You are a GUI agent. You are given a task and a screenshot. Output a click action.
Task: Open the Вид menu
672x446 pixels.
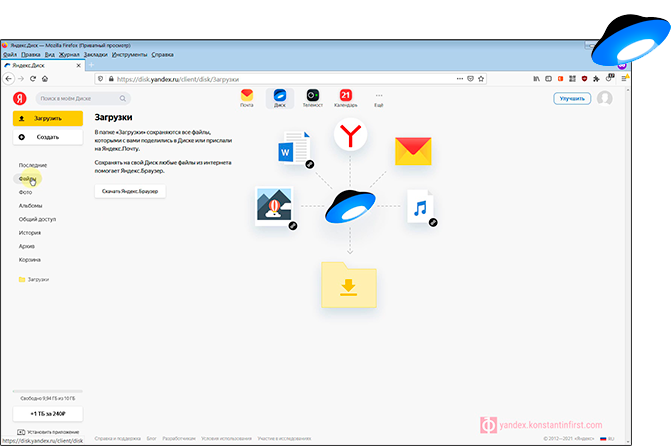pyautogui.click(x=50, y=54)
